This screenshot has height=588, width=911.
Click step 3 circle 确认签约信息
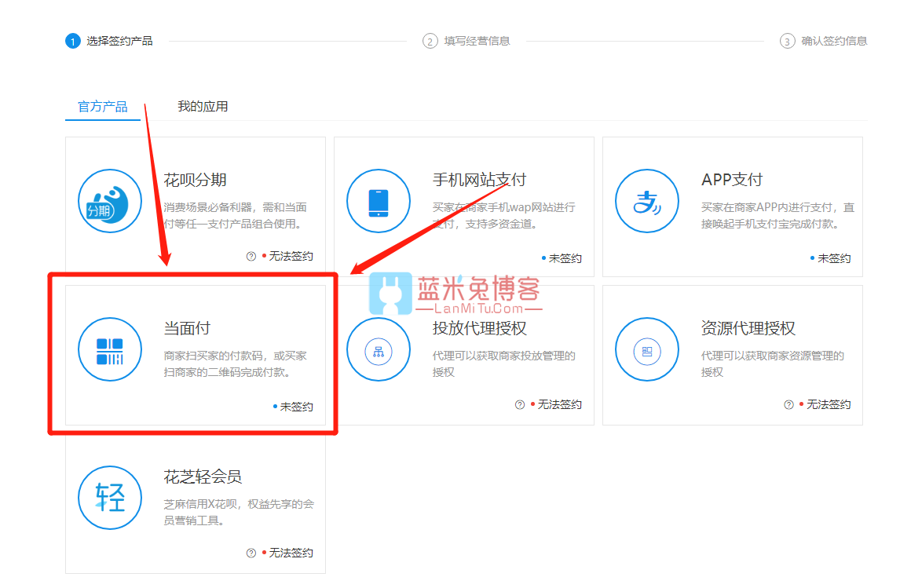point(787,42)
